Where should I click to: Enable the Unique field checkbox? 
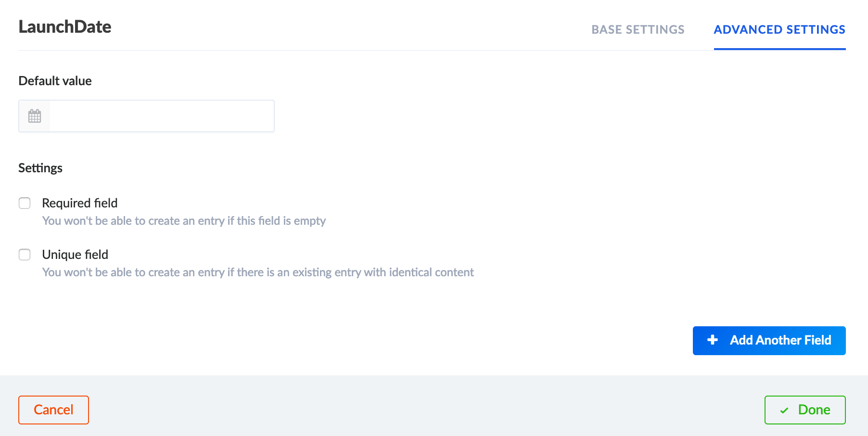[25, 255]
